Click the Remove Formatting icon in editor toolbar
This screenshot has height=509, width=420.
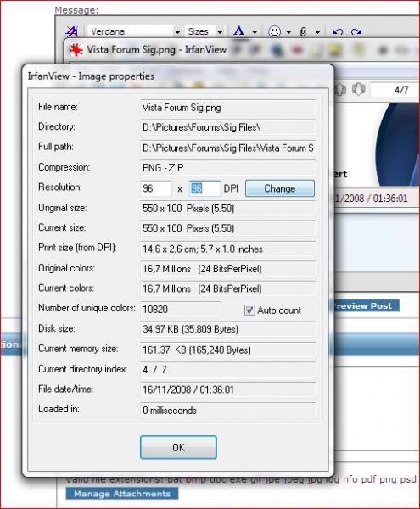72,31
